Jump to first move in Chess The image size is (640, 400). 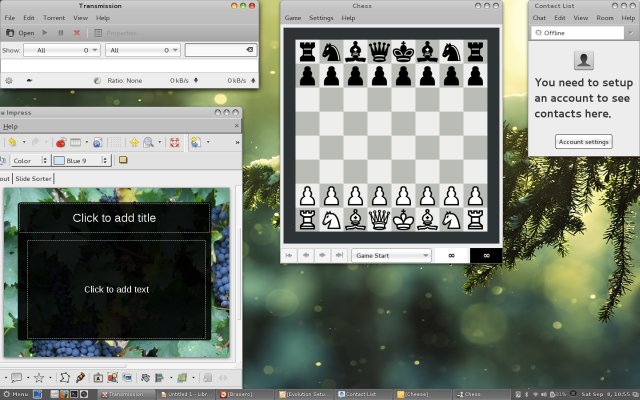pos(290,256)
